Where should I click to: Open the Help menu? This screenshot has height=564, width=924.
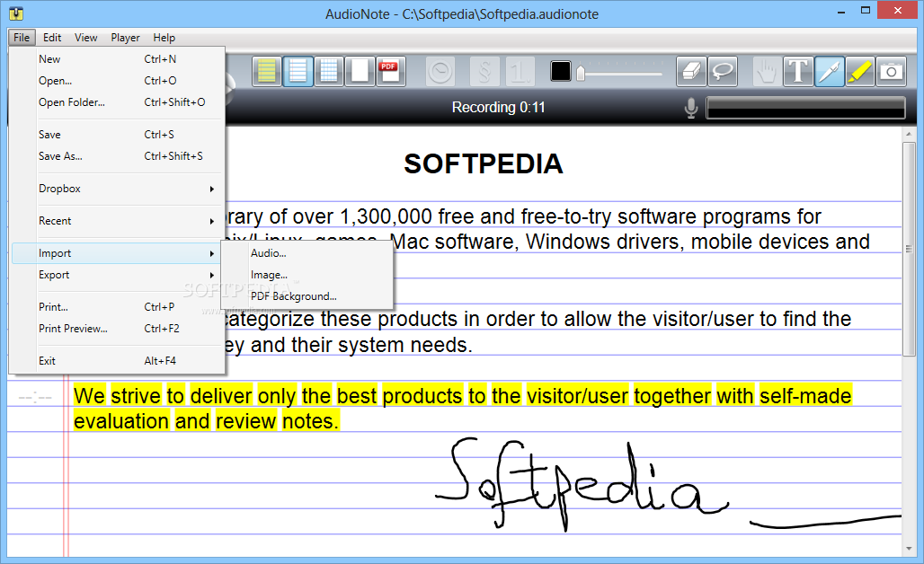tap(164, 37)
